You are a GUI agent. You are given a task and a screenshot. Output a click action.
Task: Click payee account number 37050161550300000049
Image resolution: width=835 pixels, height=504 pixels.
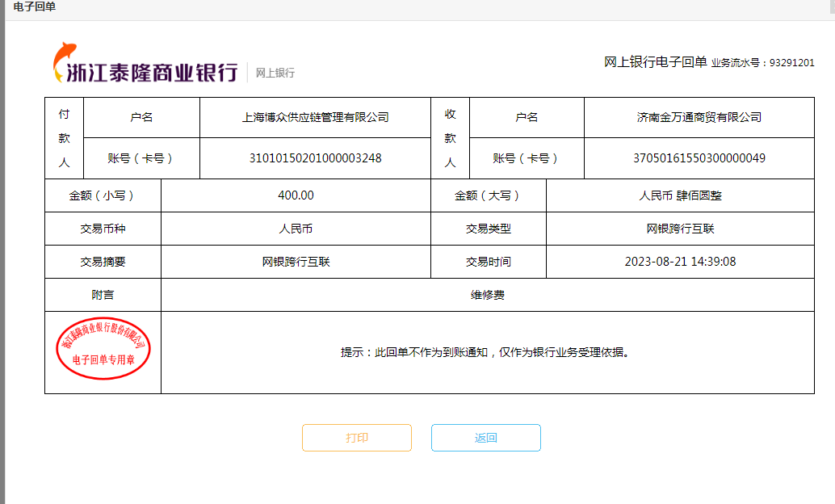click(x=699, y=158)
